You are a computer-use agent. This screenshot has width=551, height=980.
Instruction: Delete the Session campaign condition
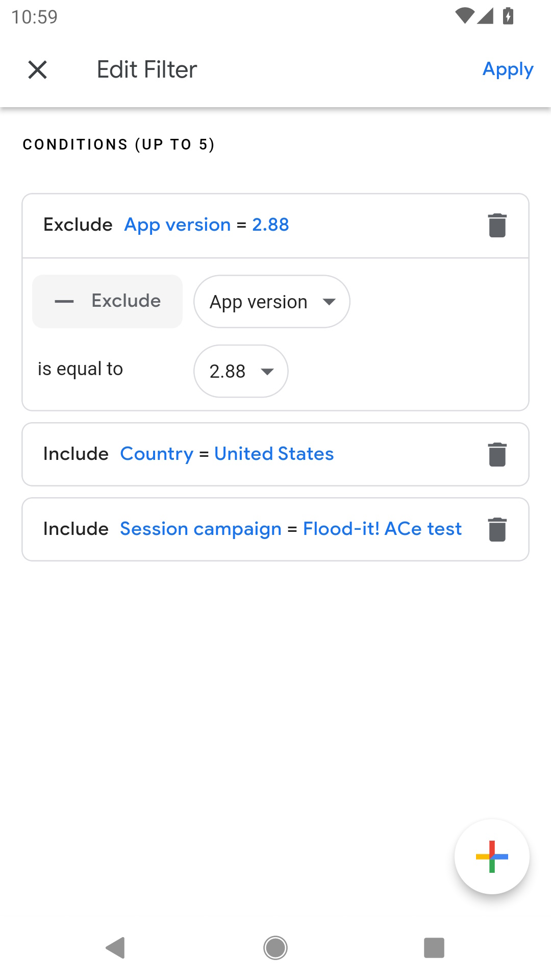click(x=497, y=529)
